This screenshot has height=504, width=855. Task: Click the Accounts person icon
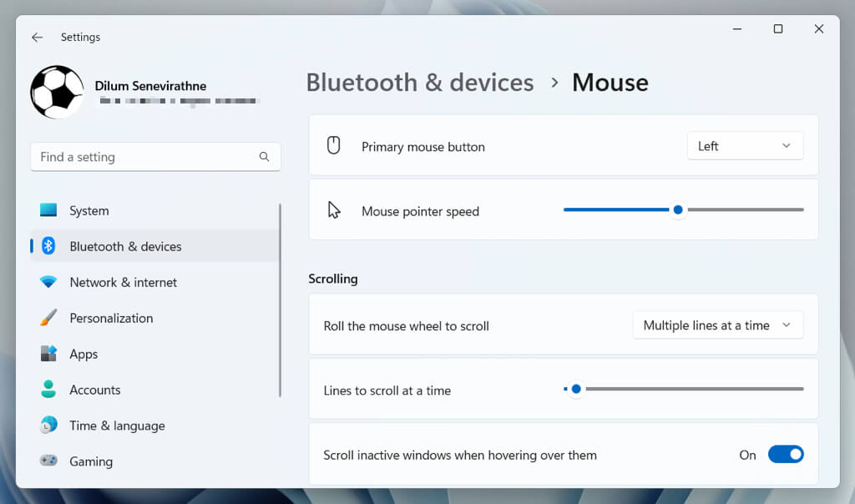tap(48, 390)
